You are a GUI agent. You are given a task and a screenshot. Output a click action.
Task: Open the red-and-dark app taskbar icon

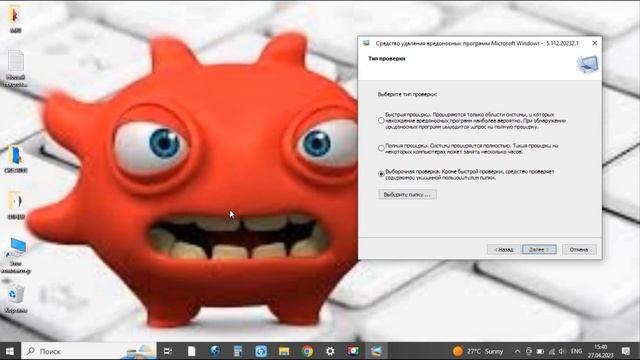pos(353,351)
